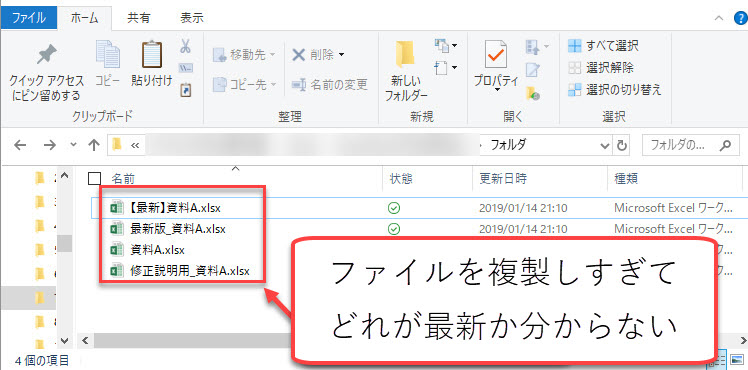The width and height of the screenshot is (748, 370).
Task: Expand the プロパティ dropdown arrow
Action: 497,90
